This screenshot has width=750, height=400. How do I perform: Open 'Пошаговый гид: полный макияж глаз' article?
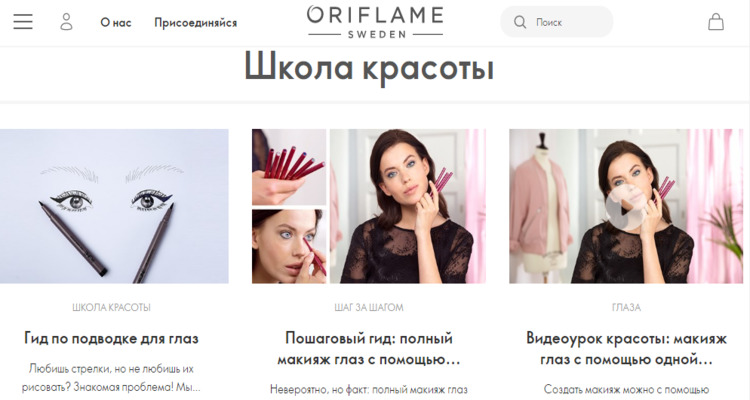[369, 349]
